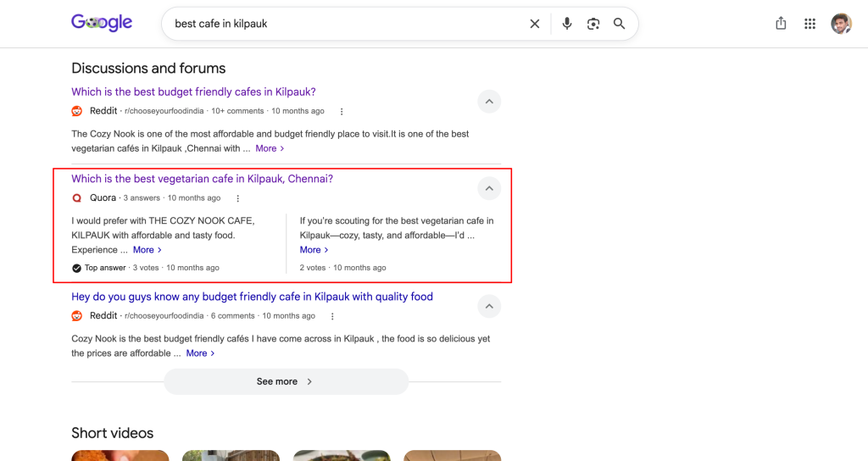Start voice search with microphone icon
Image resolution: width=868 pixels, height=461 pixels.
point(567,24)
